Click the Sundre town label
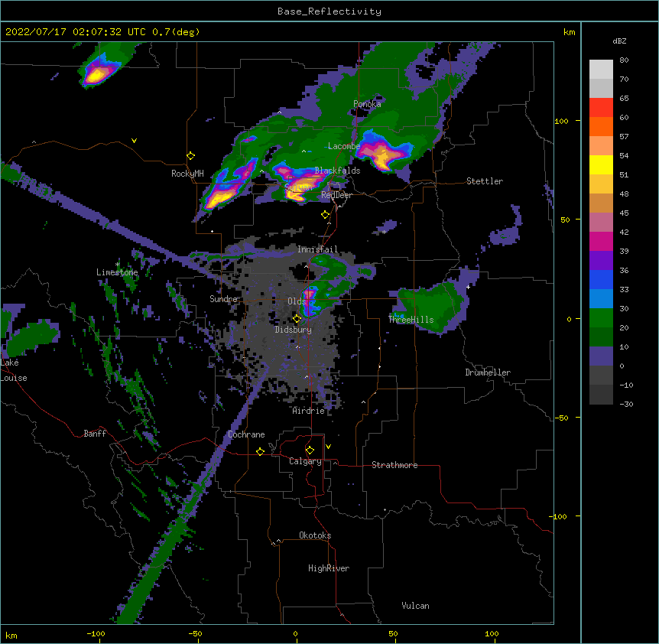Viewport: 659px width, 644px height. [223, 299]
